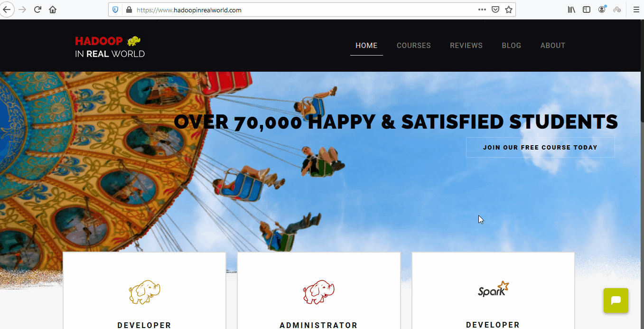This screenshot has height=329, width=644.
Task: Open page actions three-dot menu
Action: coord(482,9)
